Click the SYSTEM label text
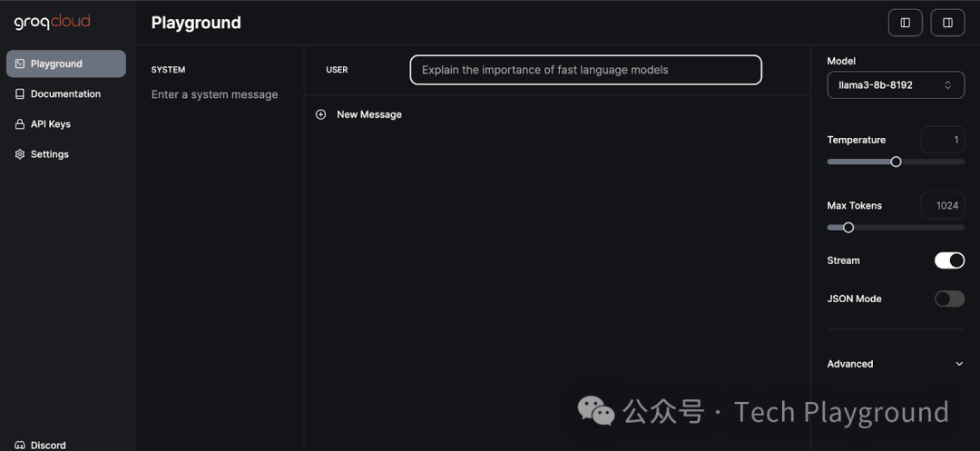 (x=168, y=70)
